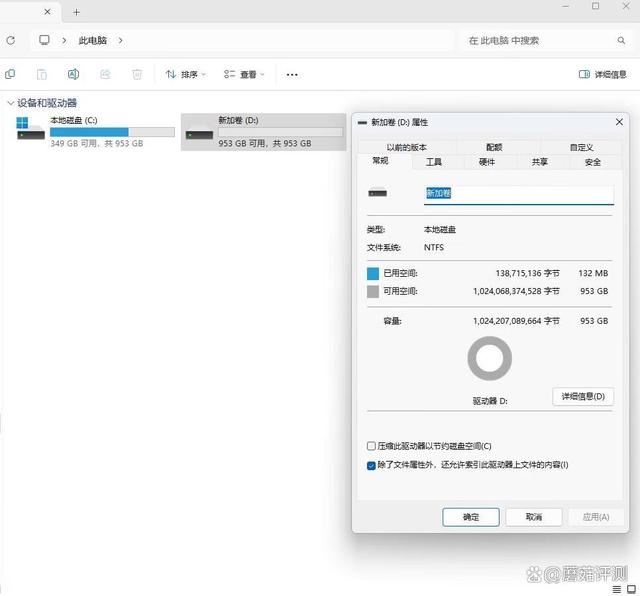
Task: Click the volume name field containing 新加卷
Action: (x=518, y=193)
